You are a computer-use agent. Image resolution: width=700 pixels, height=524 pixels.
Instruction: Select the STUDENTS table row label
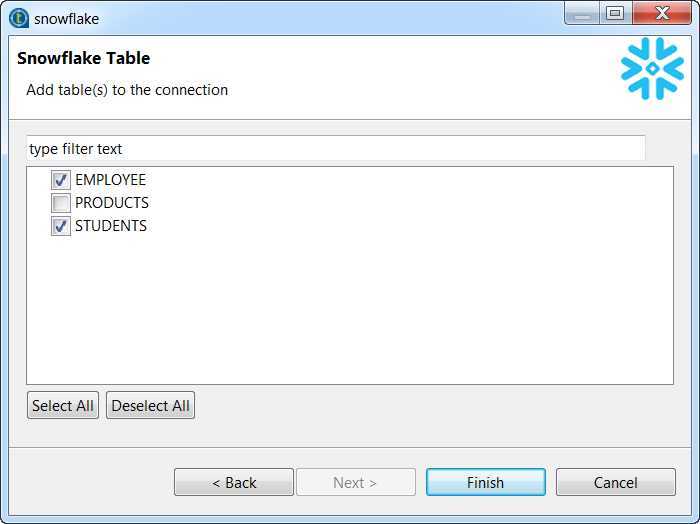(x=111, y=226)
